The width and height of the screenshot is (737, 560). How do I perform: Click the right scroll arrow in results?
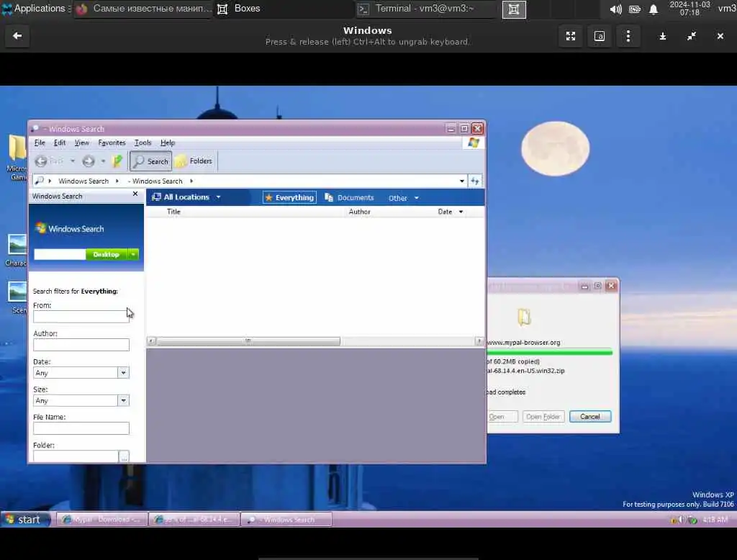coord(479,341)
